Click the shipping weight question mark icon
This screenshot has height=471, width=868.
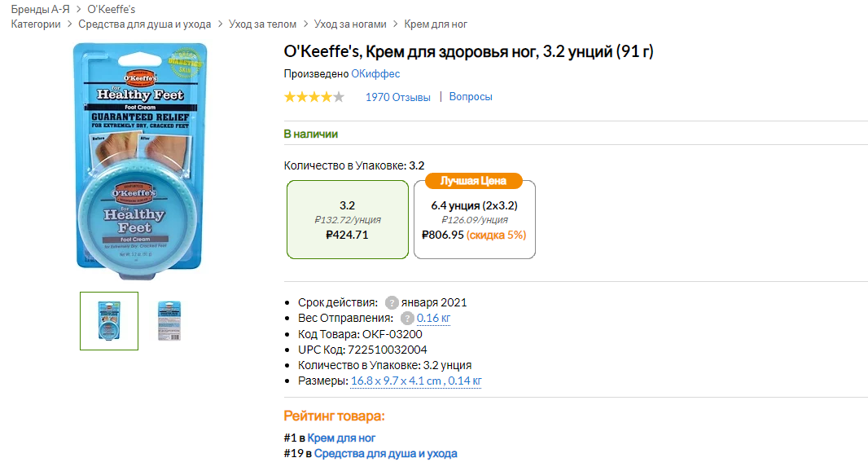pyautogui.click(x=407, y=318)
